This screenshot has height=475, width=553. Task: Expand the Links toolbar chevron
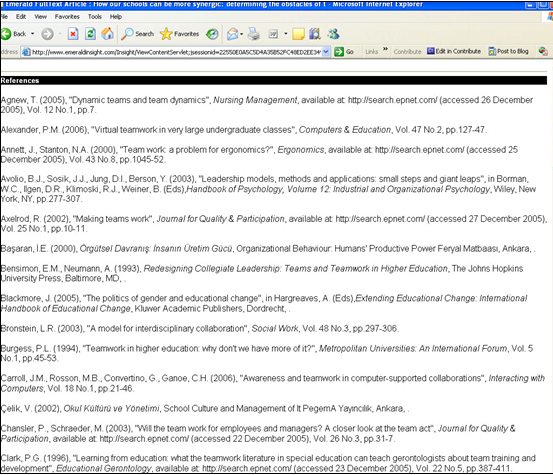click(385, 49)
